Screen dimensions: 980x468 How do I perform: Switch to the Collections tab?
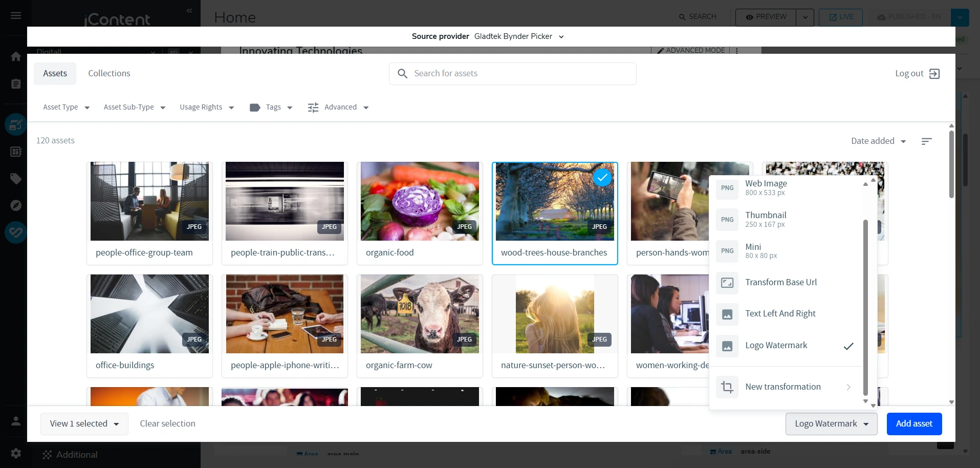(109, 74)
